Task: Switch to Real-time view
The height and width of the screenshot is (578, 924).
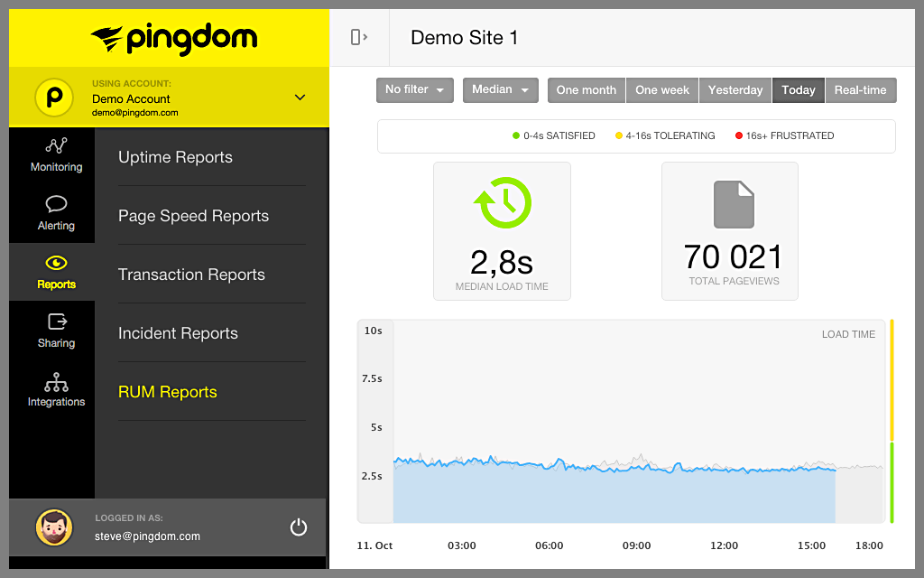Action: pyautogui.click(x=860, y=90)
